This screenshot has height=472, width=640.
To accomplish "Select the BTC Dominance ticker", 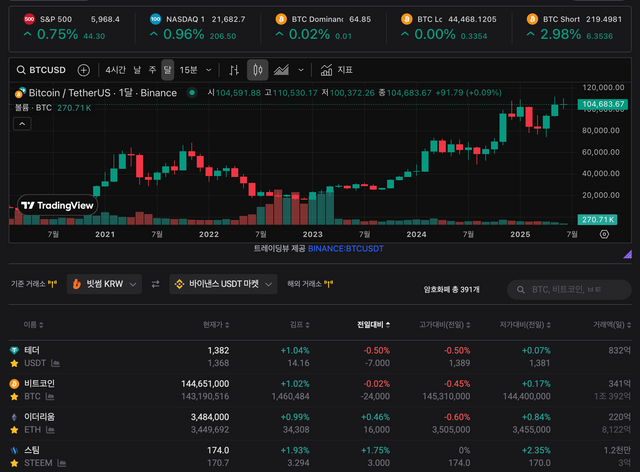I will tap(323, 27).
